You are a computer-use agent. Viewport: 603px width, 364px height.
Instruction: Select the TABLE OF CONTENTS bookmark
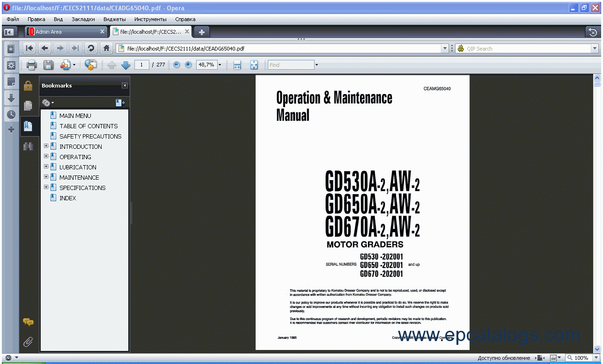coord(88,126)
